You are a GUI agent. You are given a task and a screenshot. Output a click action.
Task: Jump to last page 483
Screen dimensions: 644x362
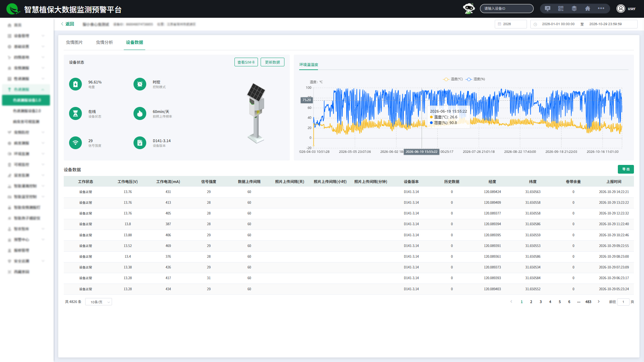click(x=588, y=302)
